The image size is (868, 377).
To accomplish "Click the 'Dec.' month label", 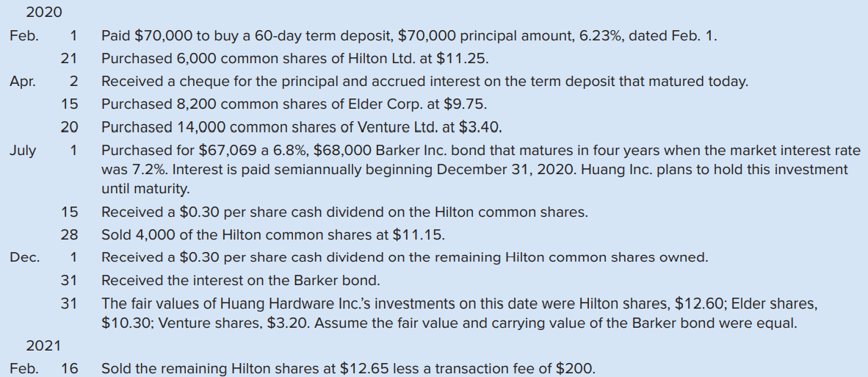I will click(x=23, y=258).
